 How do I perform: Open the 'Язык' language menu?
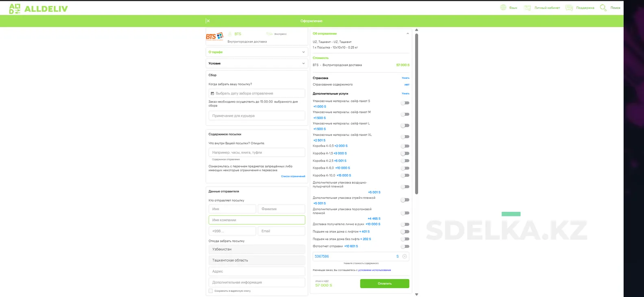pos(513,8)
